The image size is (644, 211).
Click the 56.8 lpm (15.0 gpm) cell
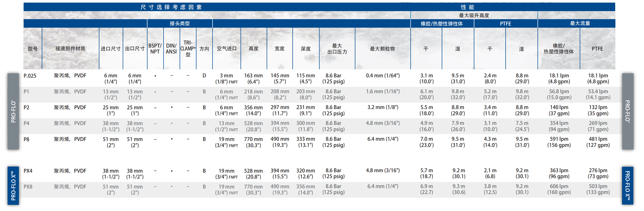click(559, 94)
